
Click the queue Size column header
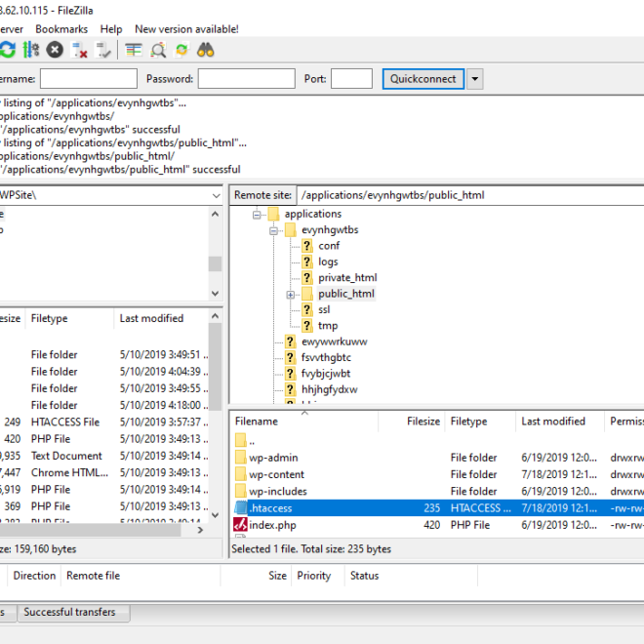tap(257, 576)
